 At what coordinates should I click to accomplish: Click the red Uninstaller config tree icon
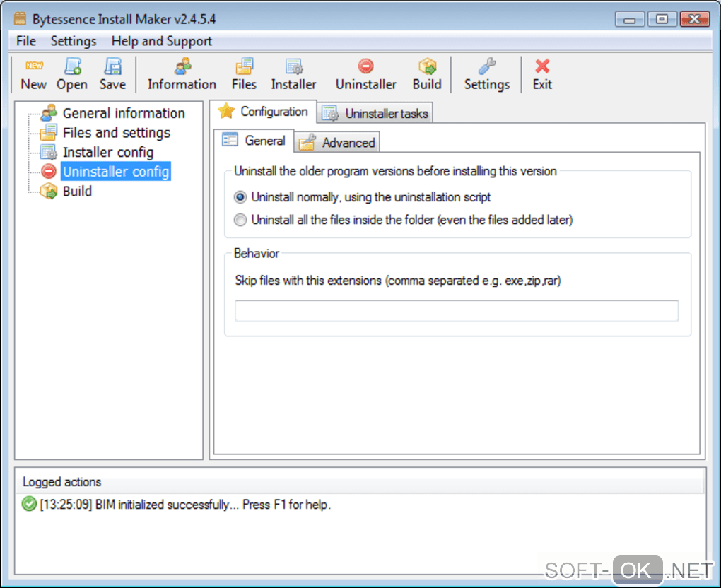point(48,171)
